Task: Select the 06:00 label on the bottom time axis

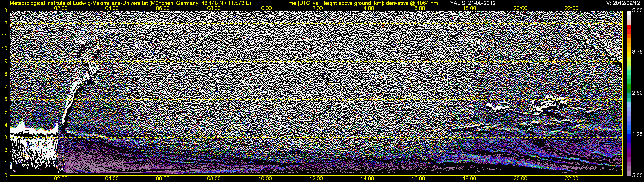Action: tap(163, 179)
